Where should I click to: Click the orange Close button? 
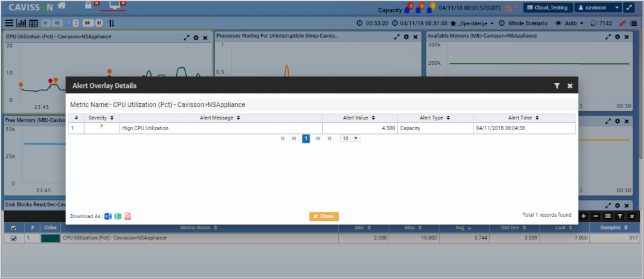tap(324, 216)
